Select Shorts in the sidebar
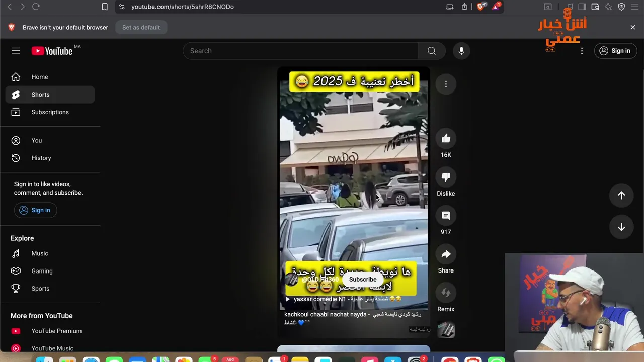 click(x=50, y=95)
